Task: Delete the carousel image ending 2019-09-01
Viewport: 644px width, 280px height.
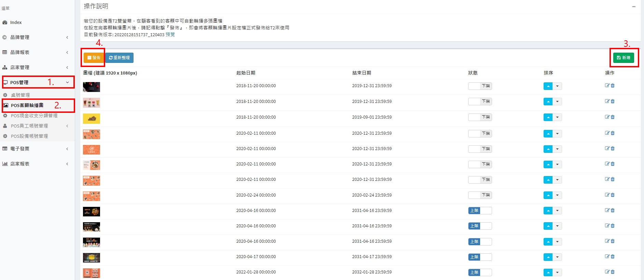Action: [x=613, y=117]
